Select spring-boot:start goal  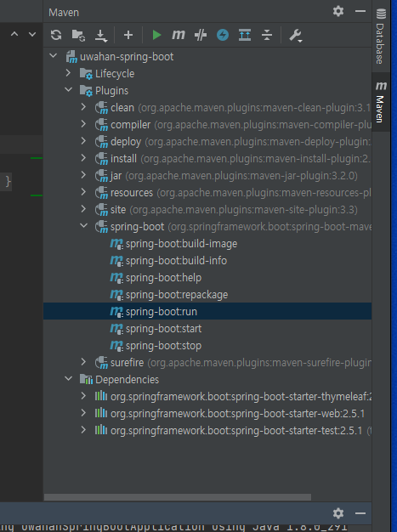point(163,328)
